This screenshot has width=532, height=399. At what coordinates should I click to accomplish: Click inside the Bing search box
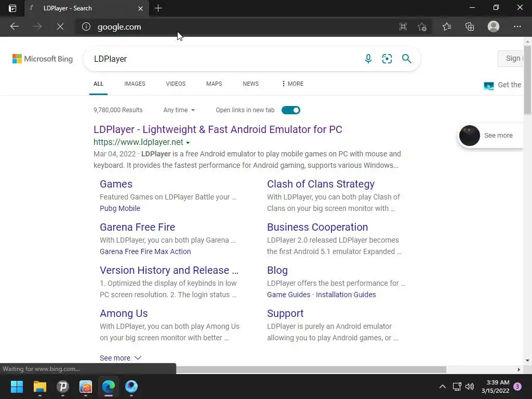click(x=224, y=59)
